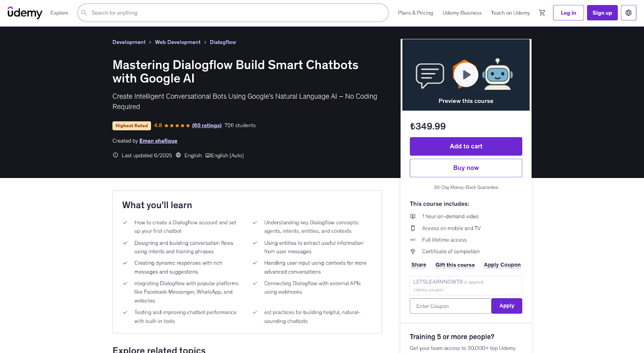The width and height of the screenshot is (644, 353).
Task: Click Add to cart
Action: (x=466, y=147)
